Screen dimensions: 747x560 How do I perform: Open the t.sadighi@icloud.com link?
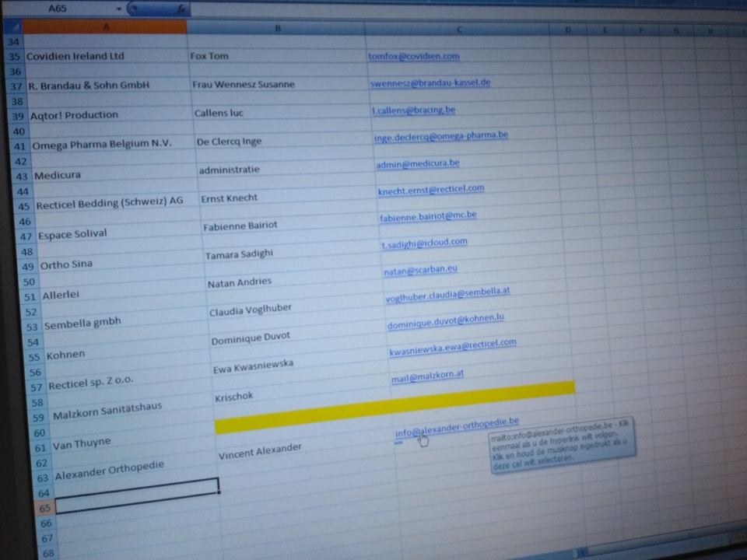click(x=424, y=243)
